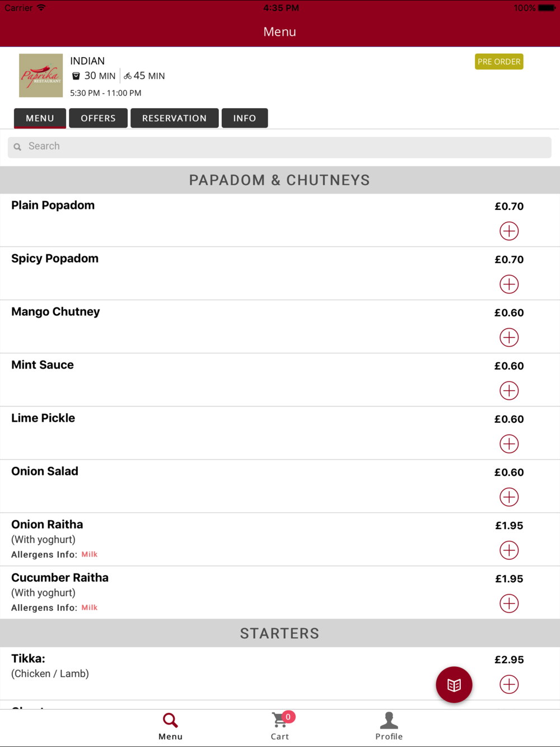
Task: Add Onion Salad to cart
Action: click(x=508, y=497)
